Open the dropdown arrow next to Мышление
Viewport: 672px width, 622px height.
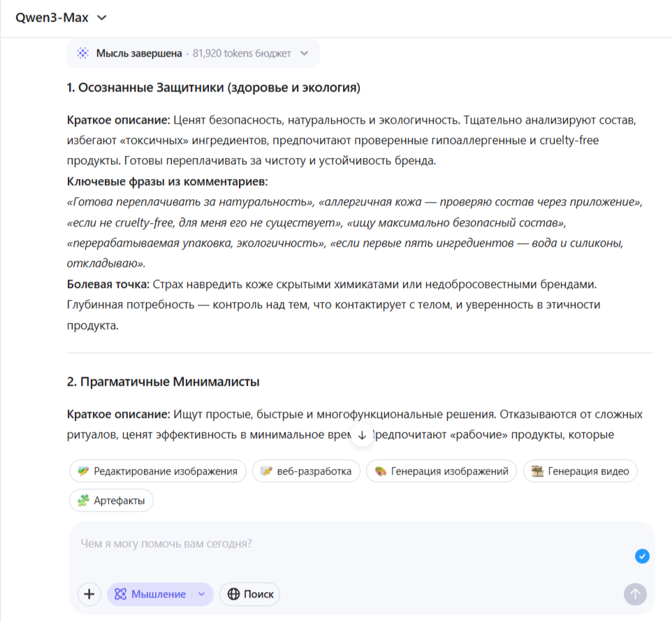[202, 594]
